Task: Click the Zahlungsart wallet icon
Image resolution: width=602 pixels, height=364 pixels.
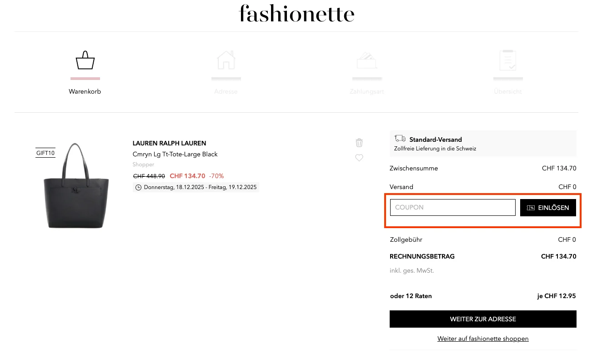Action: (x=367, y=60)
